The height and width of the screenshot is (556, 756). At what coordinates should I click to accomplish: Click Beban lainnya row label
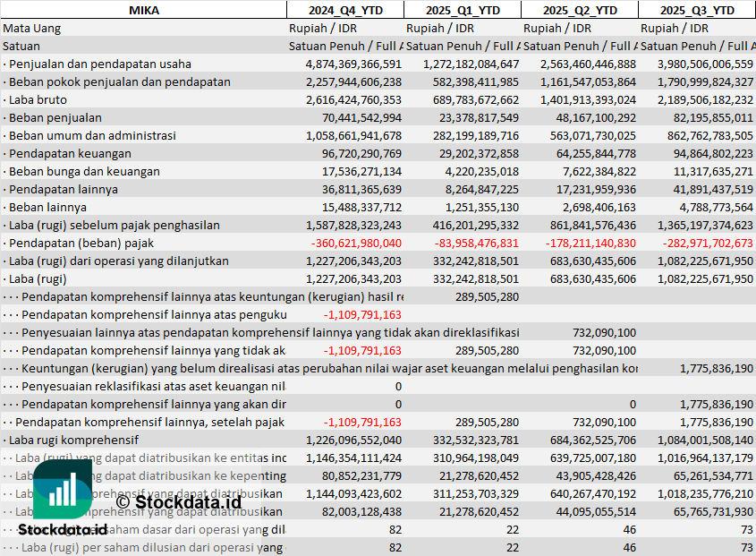(47, 207)
